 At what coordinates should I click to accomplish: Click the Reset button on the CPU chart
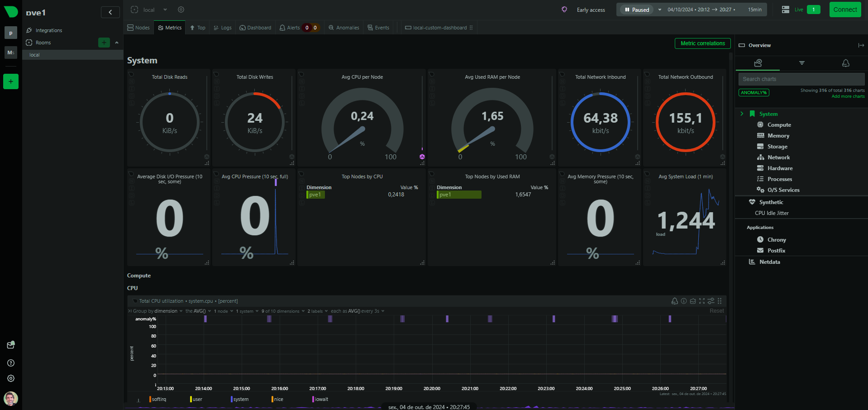(716, 311)
